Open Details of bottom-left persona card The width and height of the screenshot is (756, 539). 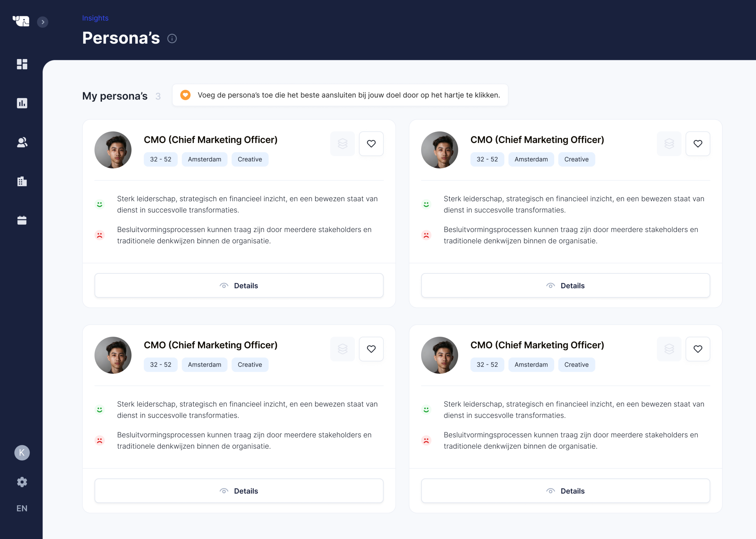[x=239, y=491]
